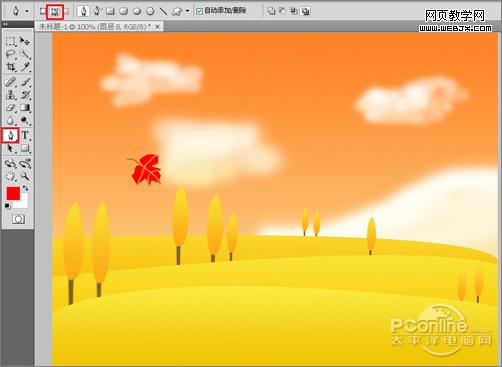This screenshot has width=502, height=367.
Task: Close the 未标题-1 document tab
Action: (x=158, y=27)
